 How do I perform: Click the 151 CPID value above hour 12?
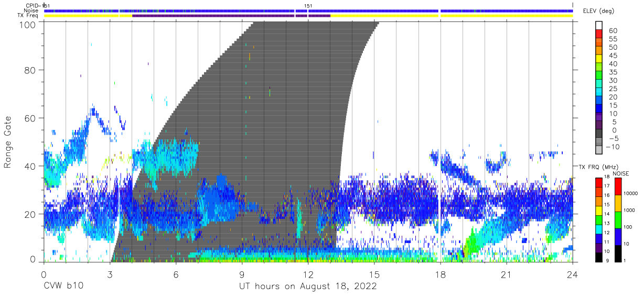[x=308, y=6]
